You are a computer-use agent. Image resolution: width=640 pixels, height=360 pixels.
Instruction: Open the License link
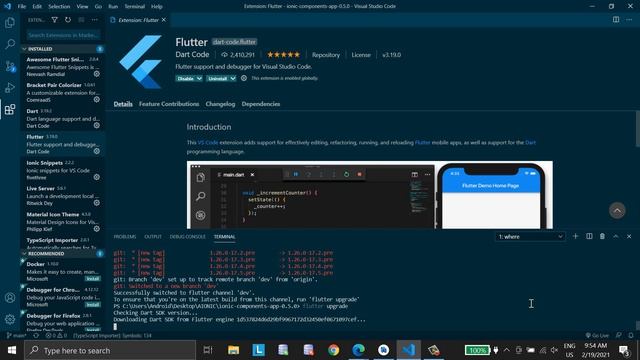click(x=361, y=55)
